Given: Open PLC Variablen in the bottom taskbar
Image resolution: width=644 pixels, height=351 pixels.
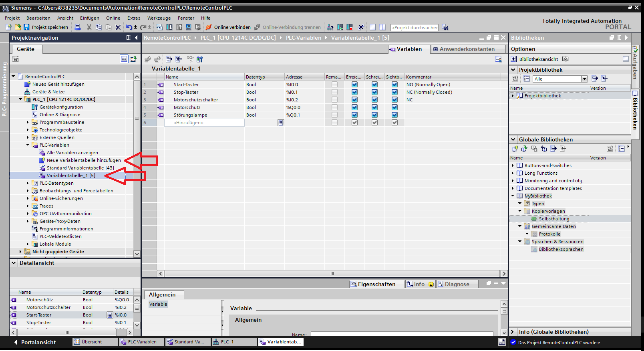Looking at the screenshot, I should [x=142, y=342].
